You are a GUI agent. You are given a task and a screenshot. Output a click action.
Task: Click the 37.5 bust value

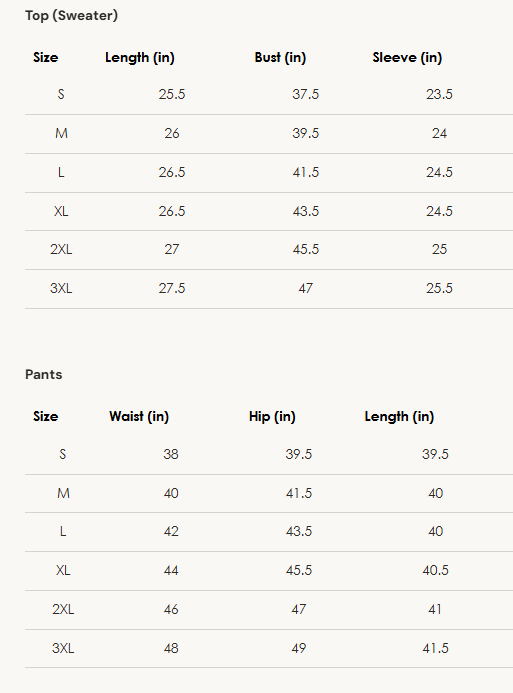tap(305, 94)
